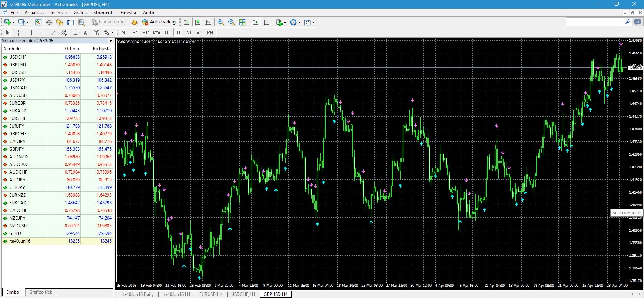The width and height of the screenshot is (644, 299).
Task: Toggle the Market Watch panel button
Action: [x=38, y=22]
